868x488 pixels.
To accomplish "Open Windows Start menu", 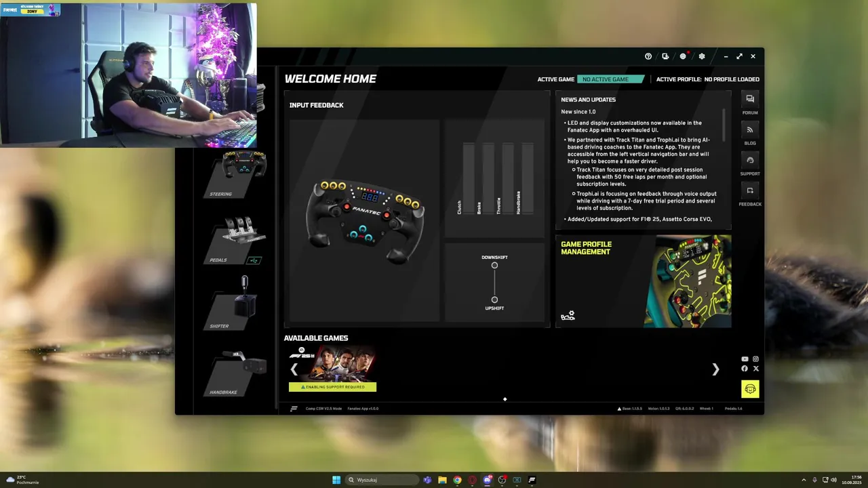I will [336, 480].
